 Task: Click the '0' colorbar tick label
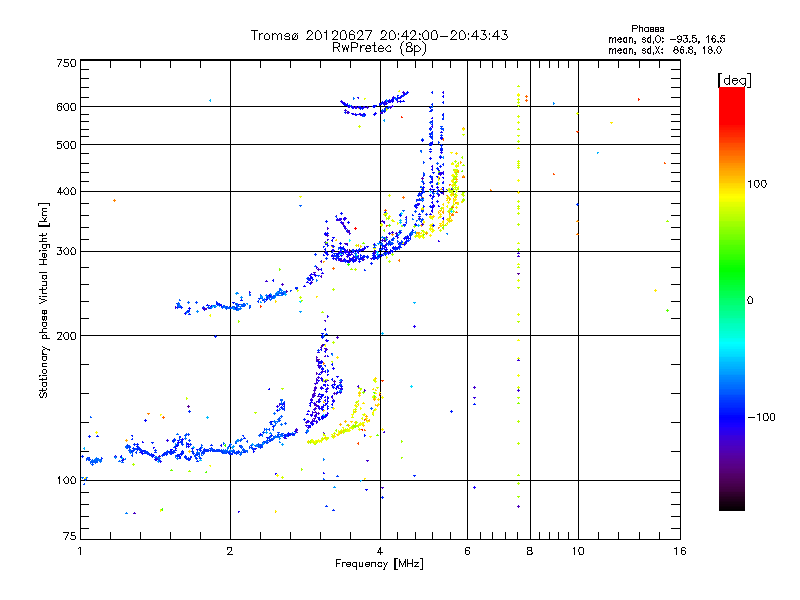coord(750,300)
